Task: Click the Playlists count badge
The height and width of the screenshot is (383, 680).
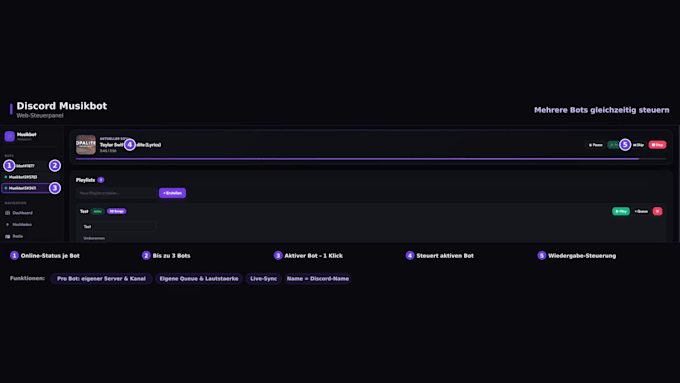Action: click(x=101, y=180)
